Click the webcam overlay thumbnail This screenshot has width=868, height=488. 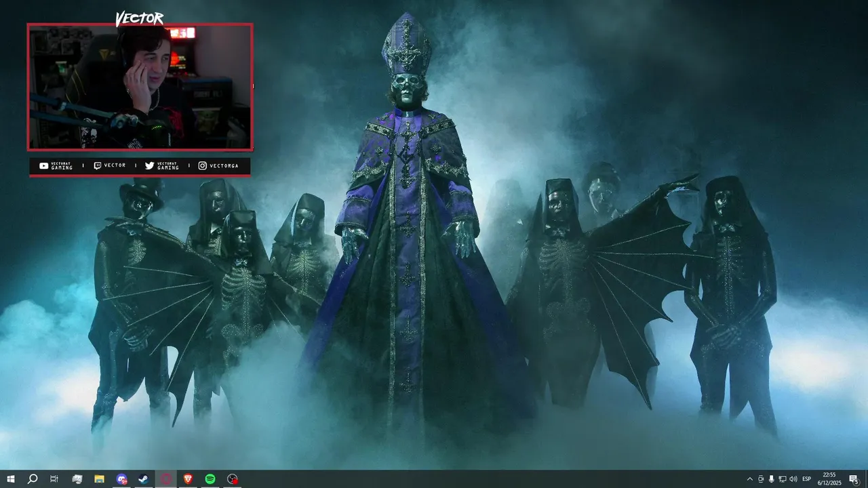(x=140, y=87)
